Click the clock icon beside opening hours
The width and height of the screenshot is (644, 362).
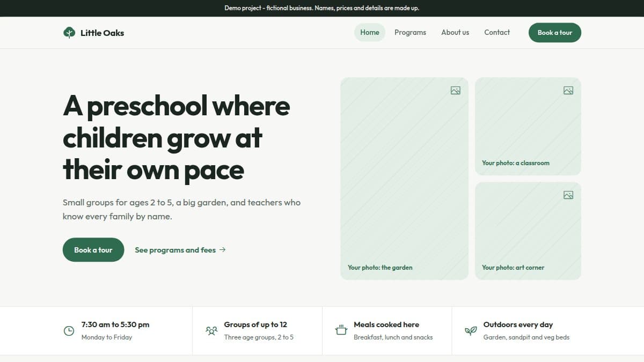pos(69,331)
